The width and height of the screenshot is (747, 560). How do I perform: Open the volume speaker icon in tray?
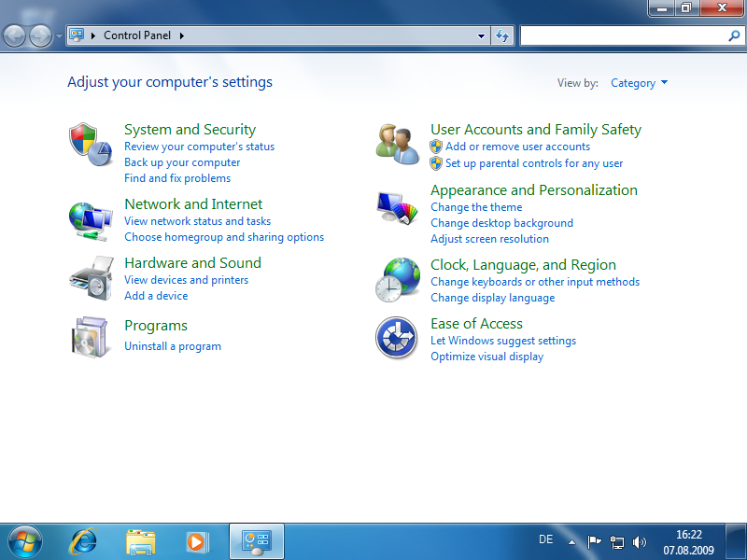point(640,540)
